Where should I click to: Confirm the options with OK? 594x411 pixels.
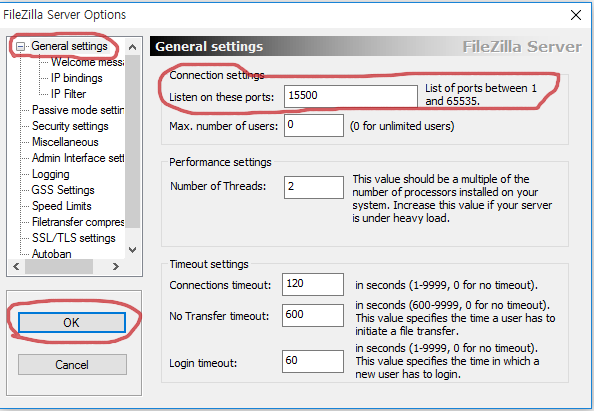72,322
